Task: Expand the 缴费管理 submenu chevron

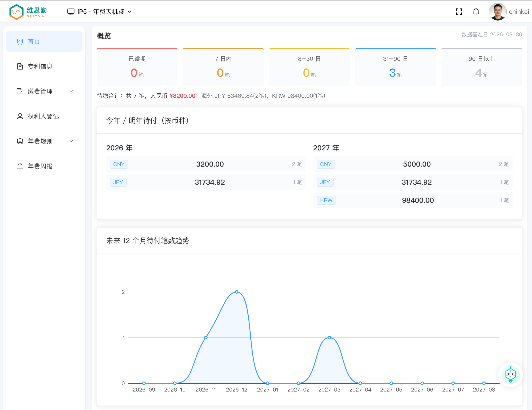Action: 71,92
